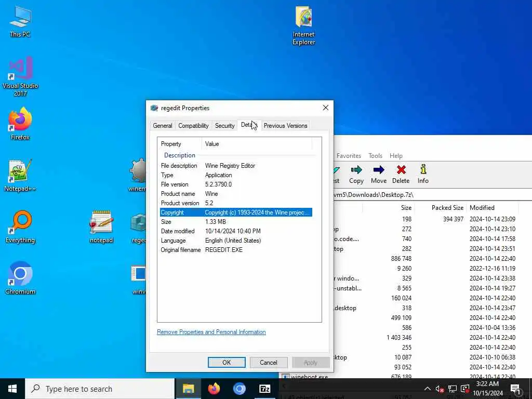
Task: Open Tools menu in 7-Zip
Action: tap(375, 156)
